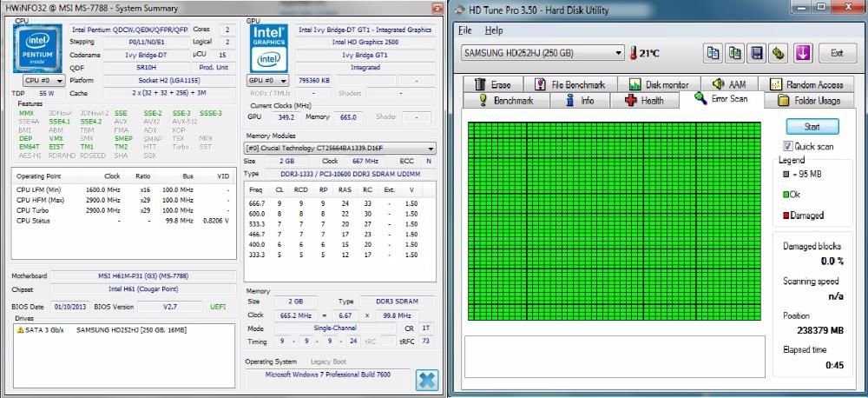Switch to the Info tab
The image size is (868, 398).
580,101
